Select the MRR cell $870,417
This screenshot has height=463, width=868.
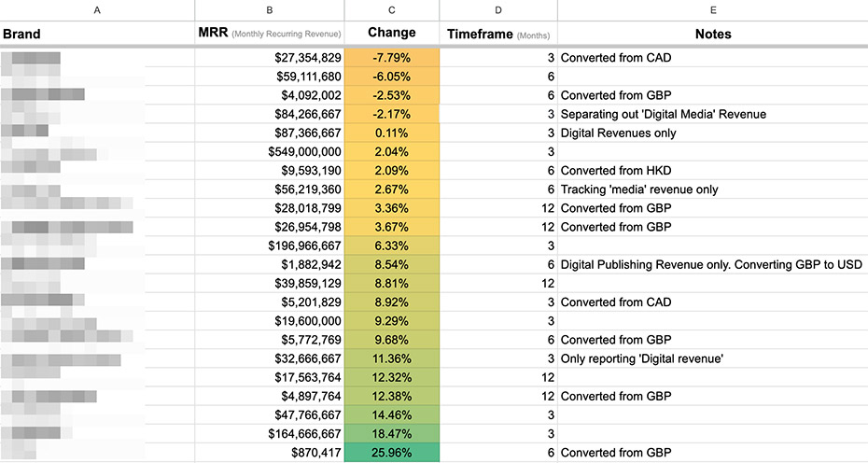click(x=270, y=453)
